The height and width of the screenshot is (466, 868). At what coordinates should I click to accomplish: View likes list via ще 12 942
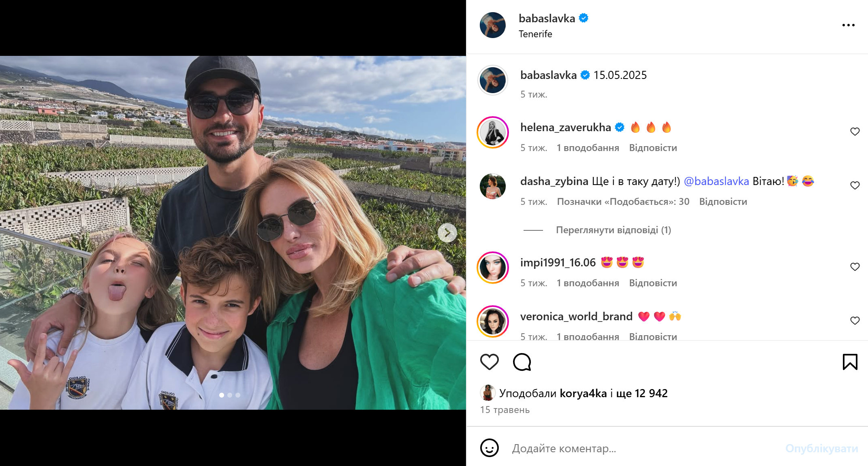coord(642,393)
